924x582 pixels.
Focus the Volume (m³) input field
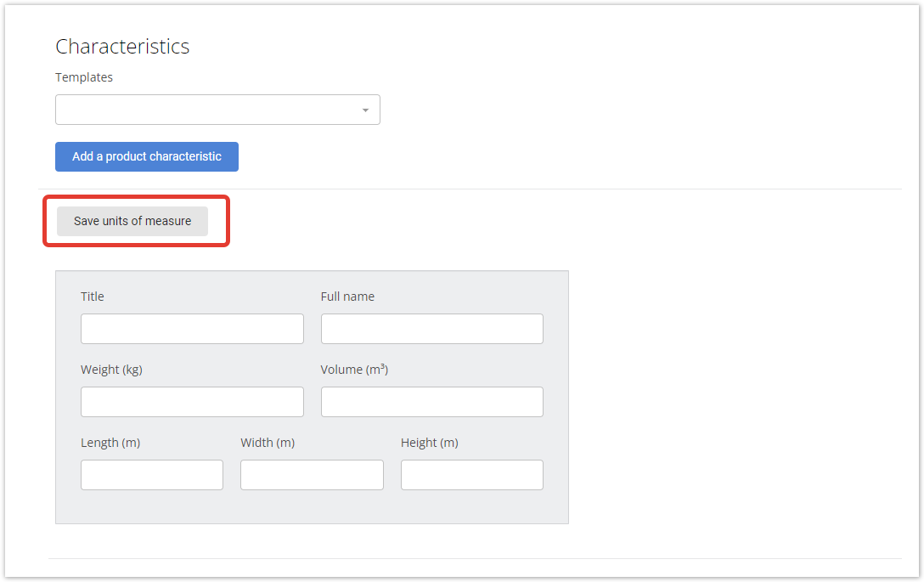point(432,402)
